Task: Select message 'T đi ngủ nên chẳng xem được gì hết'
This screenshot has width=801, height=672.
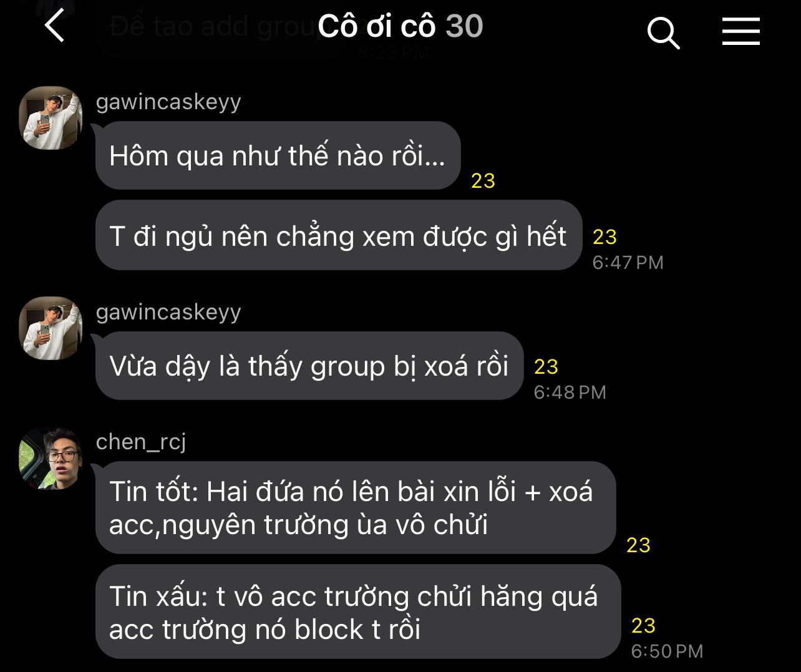Action: [x=339, y=236]
